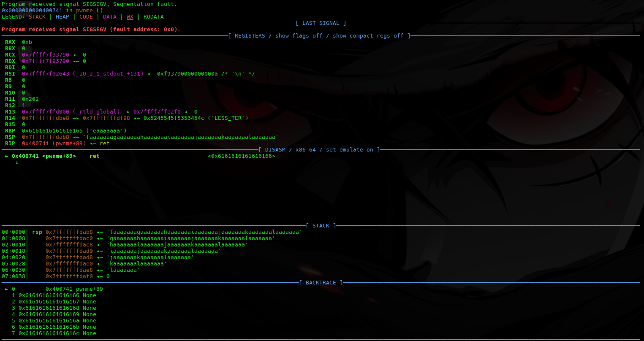The height and width of the screenshot is (341, 644).
Task: Click stack address 0x7fffffffdaf0
Action: point(69,276)
